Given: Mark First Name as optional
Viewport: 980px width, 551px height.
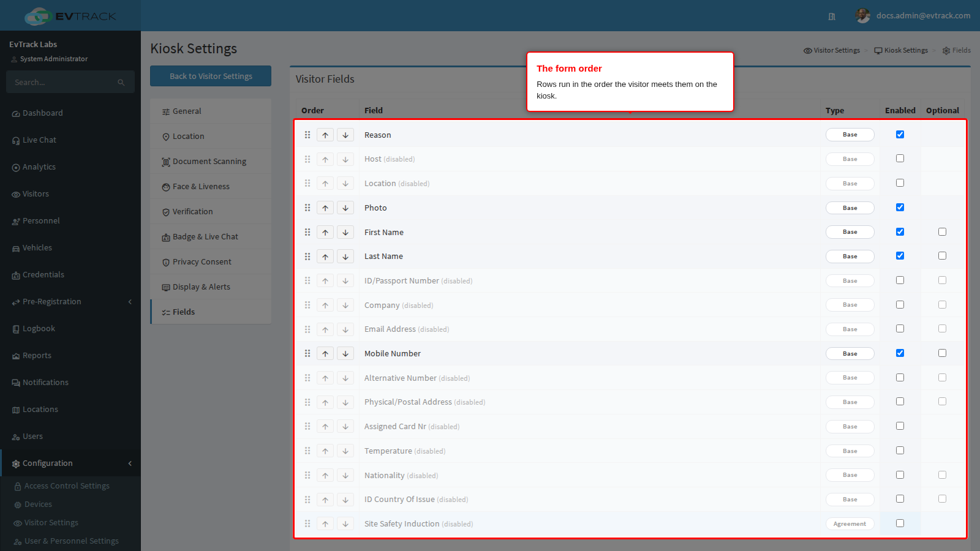Looking at the screenshot, I should [942, 231].
